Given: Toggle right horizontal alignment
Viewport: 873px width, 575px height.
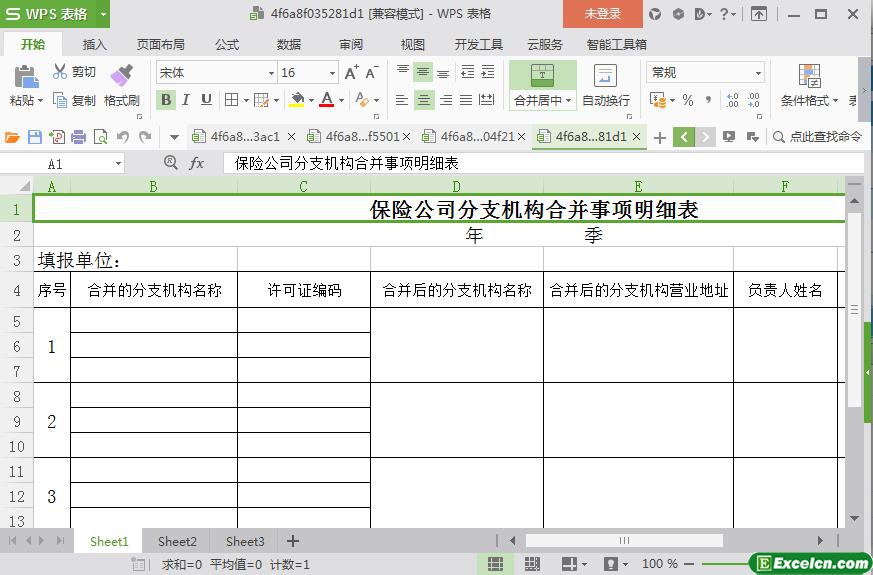Looking at the screenshot, I should click(445, 100).
